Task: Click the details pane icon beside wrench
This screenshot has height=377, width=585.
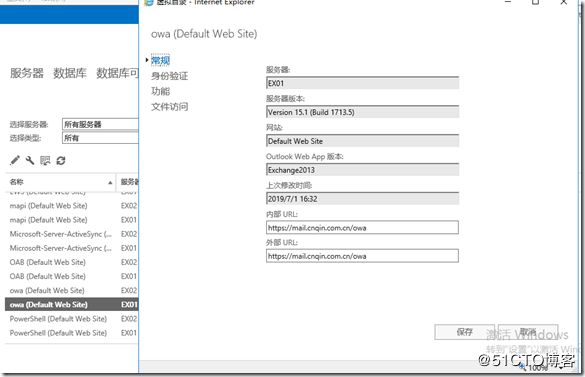Action: coord(45,161)
